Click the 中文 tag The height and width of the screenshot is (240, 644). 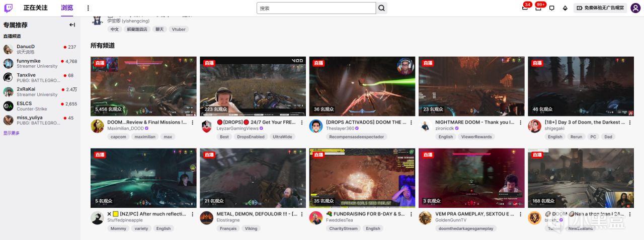[x=115, y=29]
